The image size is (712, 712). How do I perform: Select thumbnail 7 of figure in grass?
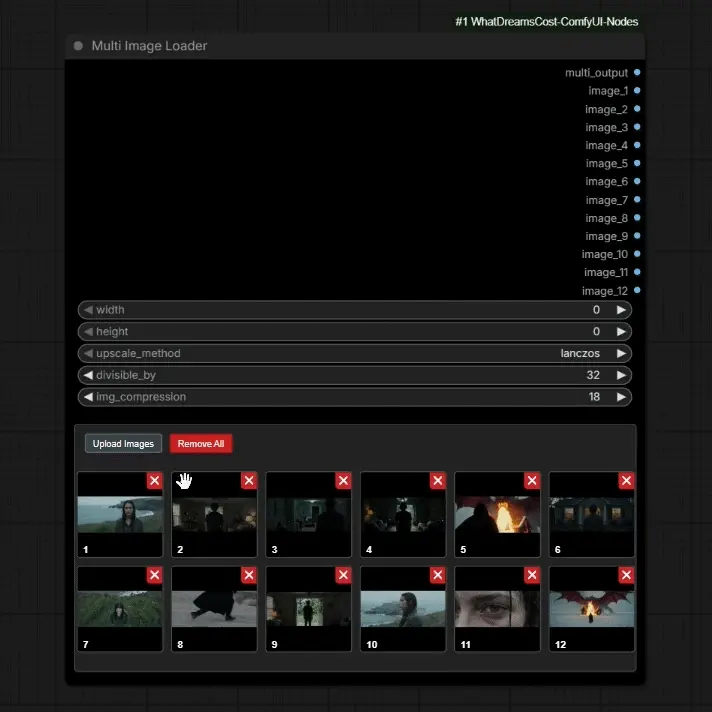click(x=120, y=609)
